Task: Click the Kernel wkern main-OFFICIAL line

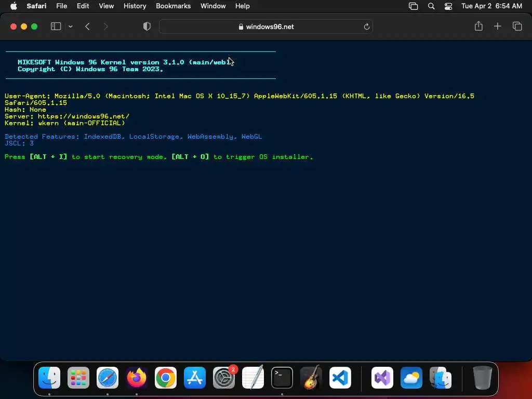Action: pyautogui.click(x=65, y=123)
